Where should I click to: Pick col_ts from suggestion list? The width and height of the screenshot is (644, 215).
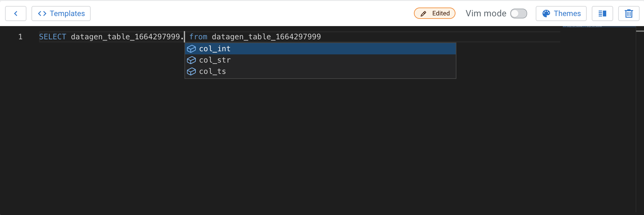(320, 71)
